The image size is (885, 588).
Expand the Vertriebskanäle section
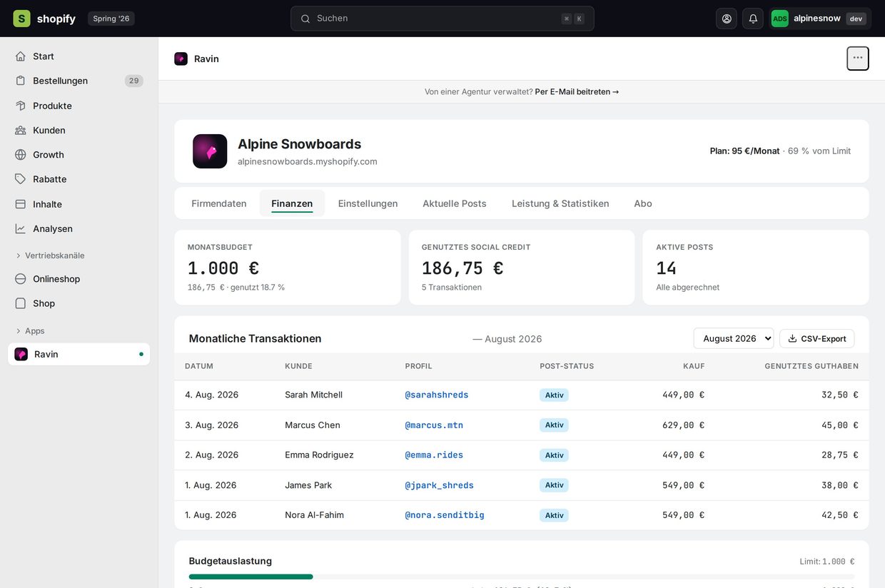pyautogui.click(x=50, y=255)
